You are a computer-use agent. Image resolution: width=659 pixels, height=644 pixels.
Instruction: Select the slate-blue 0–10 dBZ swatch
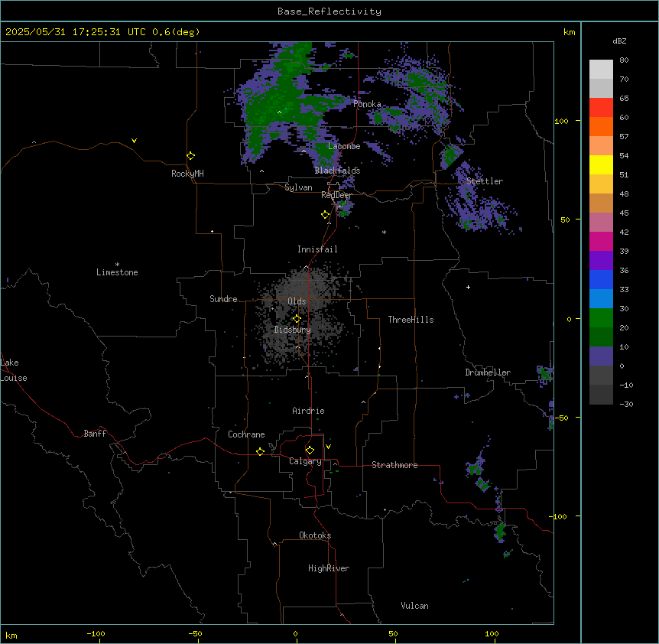click(601, 356)
